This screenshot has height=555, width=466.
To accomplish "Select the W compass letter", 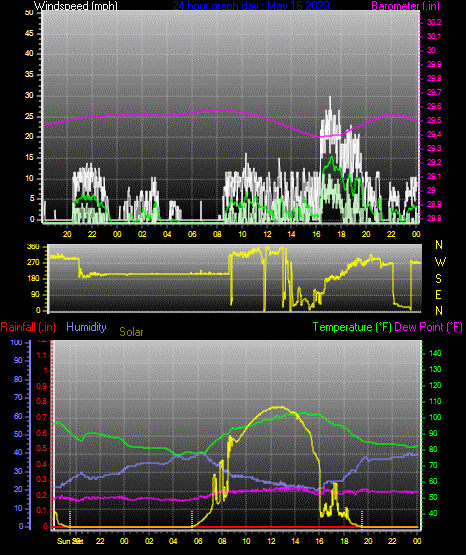I will point(440,262).
